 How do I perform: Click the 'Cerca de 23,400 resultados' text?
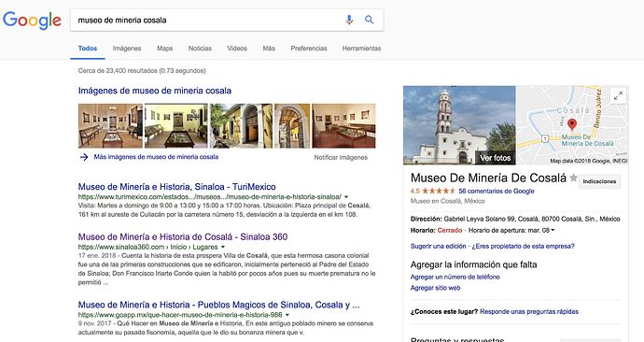[142, 71]
